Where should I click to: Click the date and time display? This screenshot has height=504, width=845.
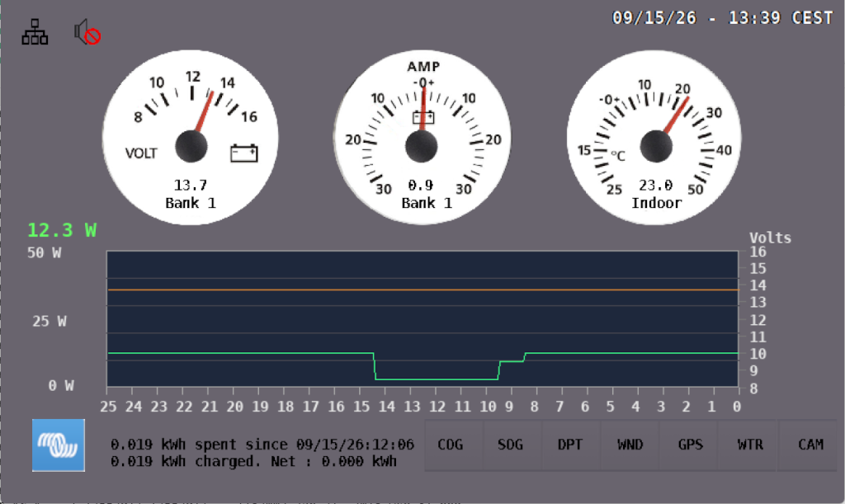723,18
